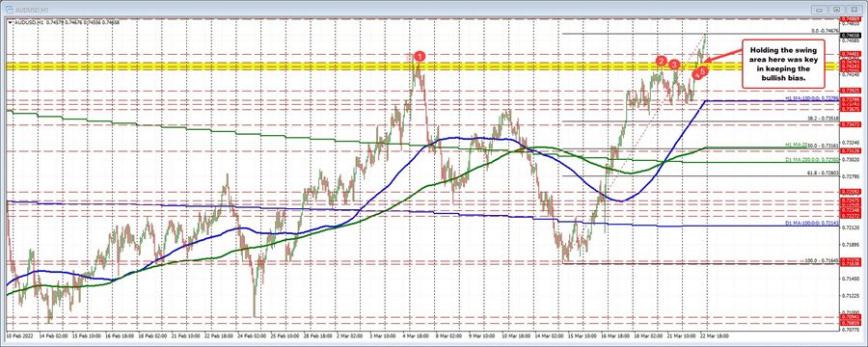Click the red price tag 0.73473
Screen dimensions: 868x347
(x=851, y=125)
